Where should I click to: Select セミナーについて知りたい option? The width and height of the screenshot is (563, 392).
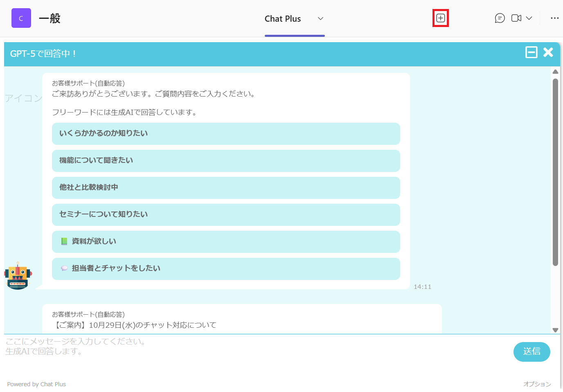pyautogui.click(x=226, y=214)
